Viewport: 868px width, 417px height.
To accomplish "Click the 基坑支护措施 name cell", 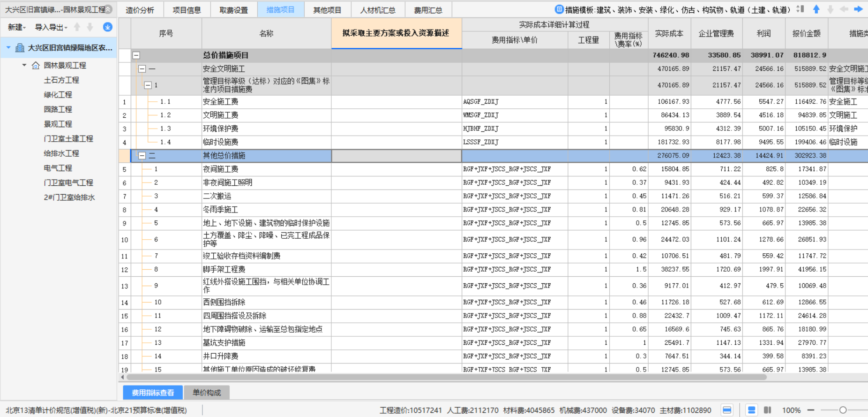I will click(266, 343).
